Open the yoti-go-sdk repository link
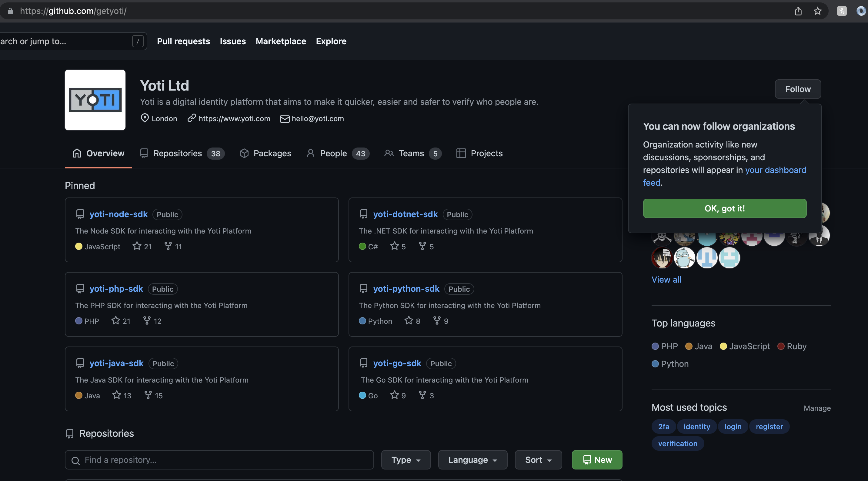Screen dimensions: 868x481 [x=397, y=363]
